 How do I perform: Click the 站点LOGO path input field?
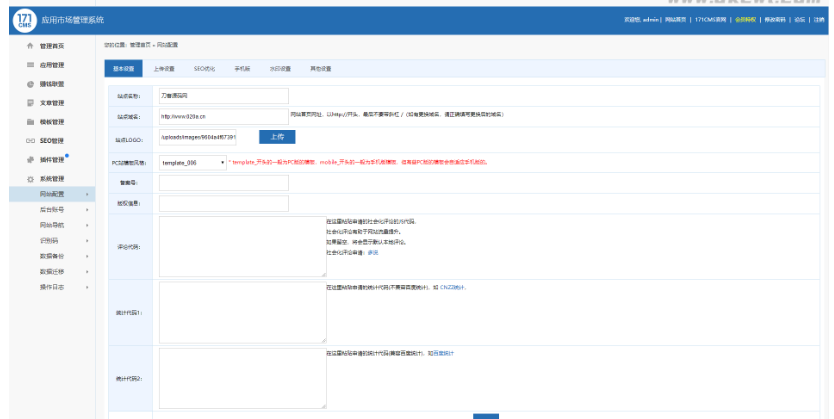click(x=197, y=137)
